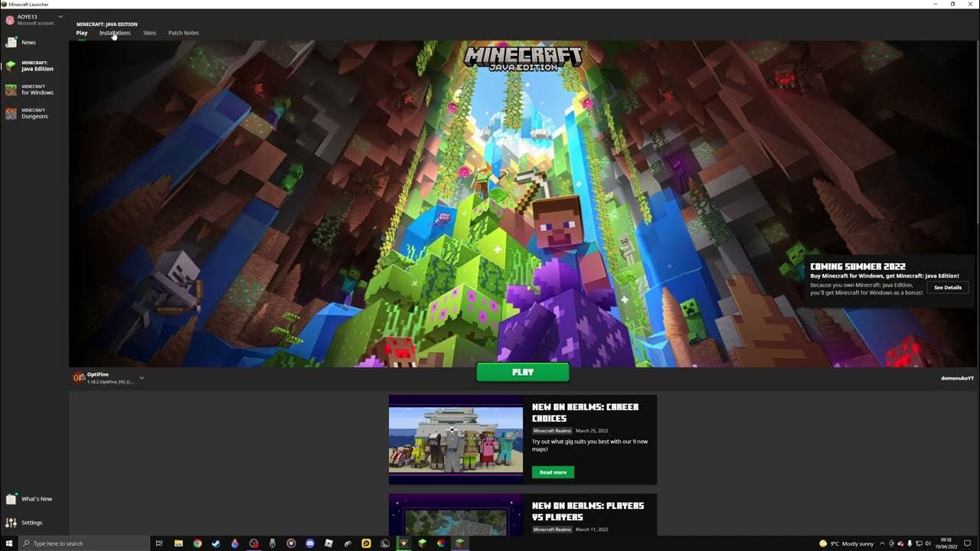The image size is (980, 551).
Task: Switch to the Patch Notes tab
Action: pos(184,33)
